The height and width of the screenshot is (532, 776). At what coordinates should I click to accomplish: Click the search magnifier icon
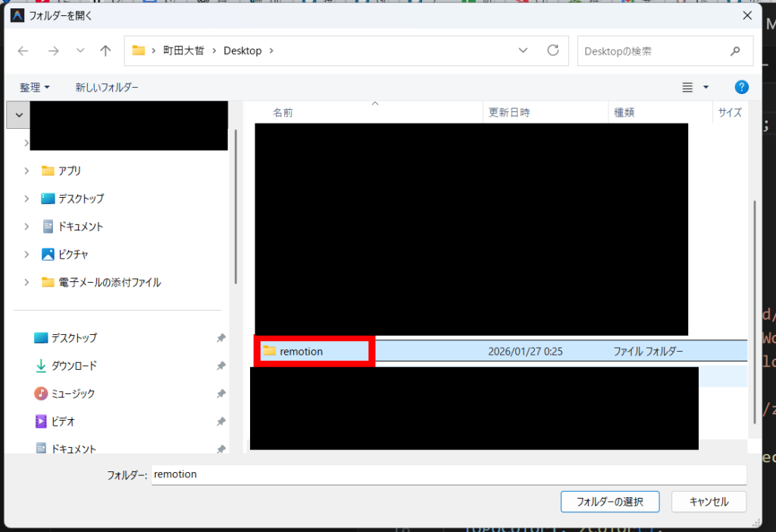click(x=734, y=52)
